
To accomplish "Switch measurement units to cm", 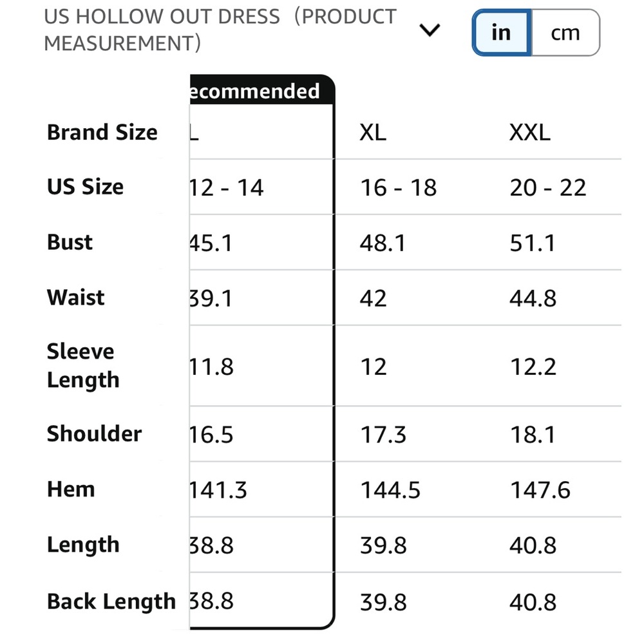I will [x=565, y=32].
